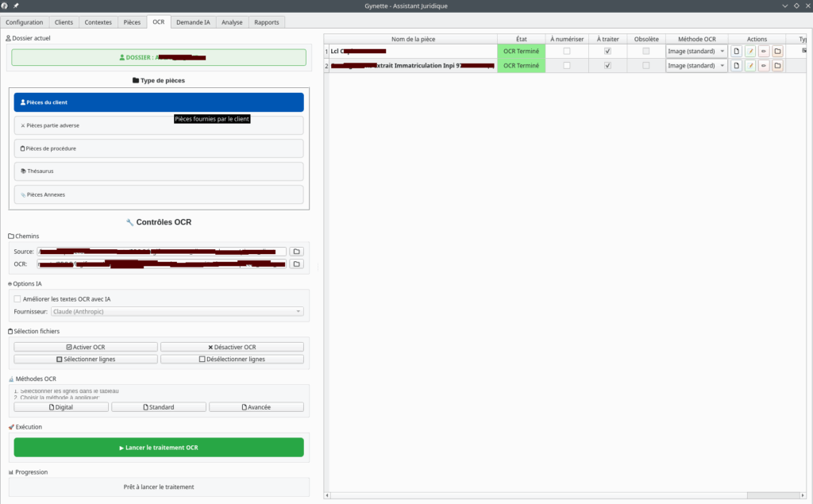Click the pink action icon in row 2
This screenshot has height=504, width=813.
[x=764, y=66]
